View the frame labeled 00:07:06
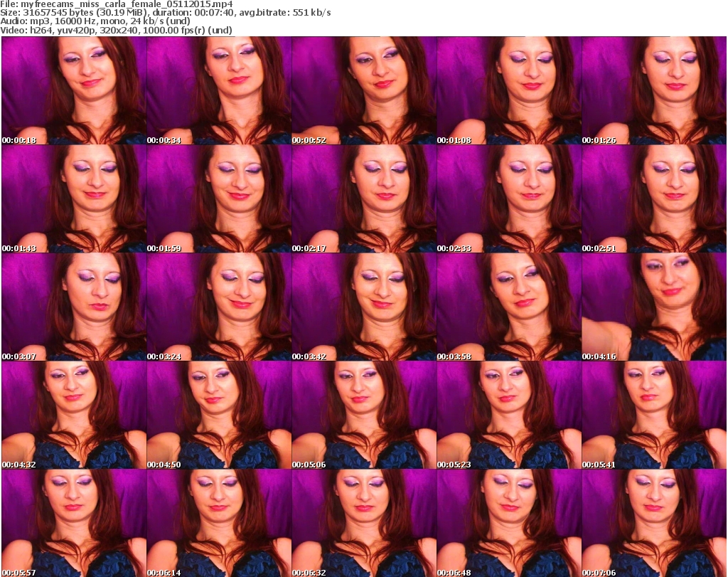Image resolution: width=728 pixels, height=577 pixels. tap(654, 523)
